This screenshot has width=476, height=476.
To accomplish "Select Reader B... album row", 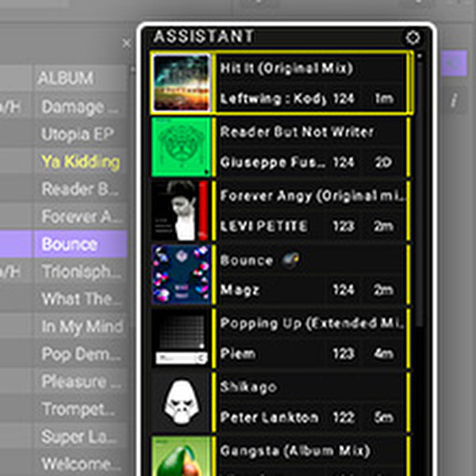I will pos(80,189).
